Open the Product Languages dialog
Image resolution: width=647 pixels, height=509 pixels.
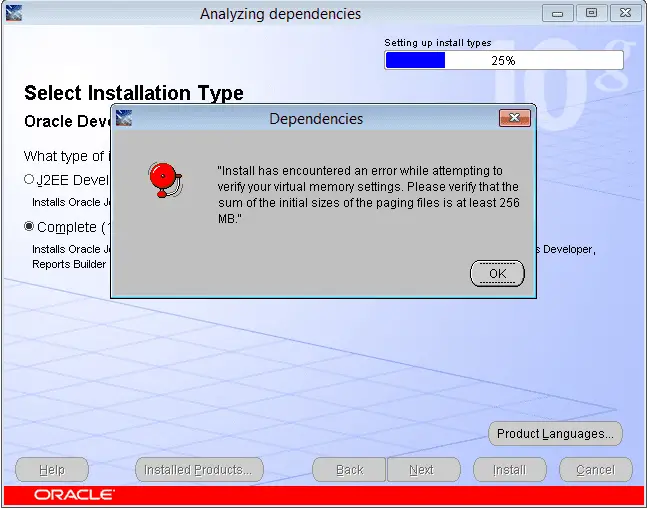click(x=555, y=434)
